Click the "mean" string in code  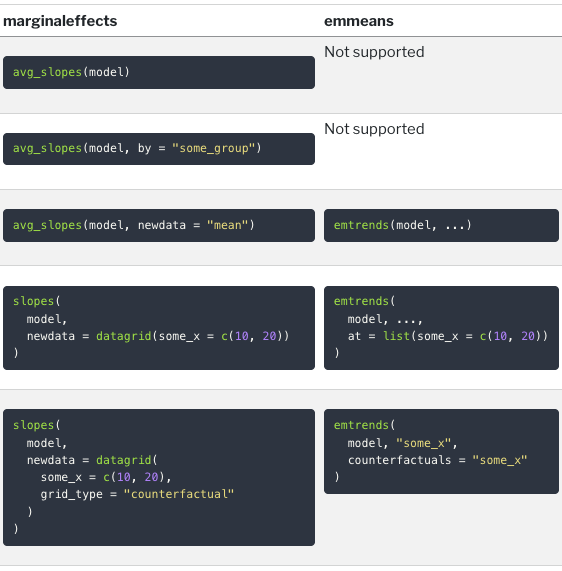(228, 225)
